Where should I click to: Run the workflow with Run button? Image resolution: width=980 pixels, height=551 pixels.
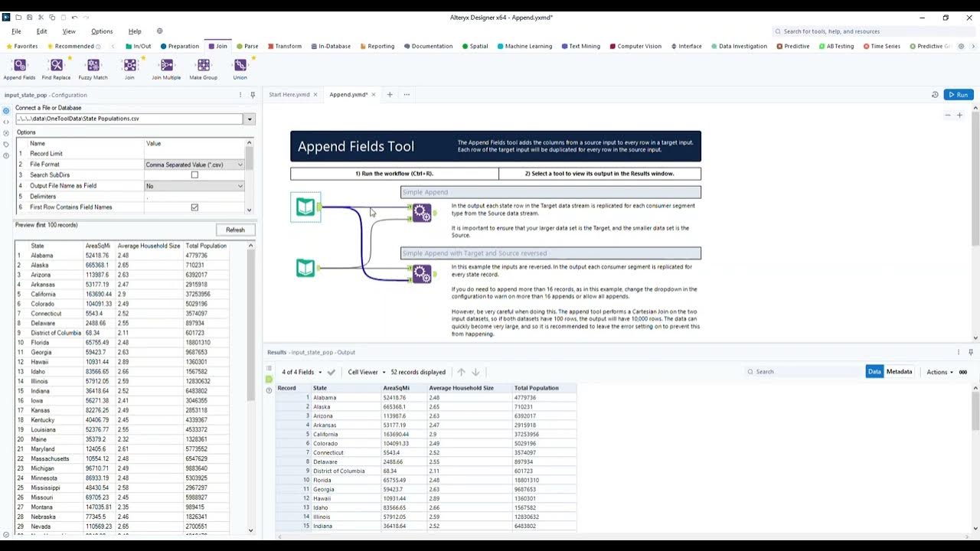(x=959, y=95)
